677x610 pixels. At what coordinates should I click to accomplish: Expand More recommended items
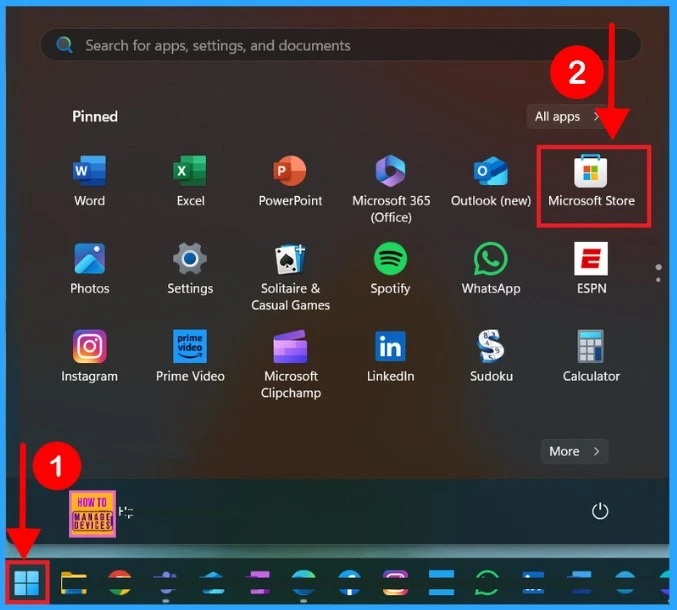point(575,451)
